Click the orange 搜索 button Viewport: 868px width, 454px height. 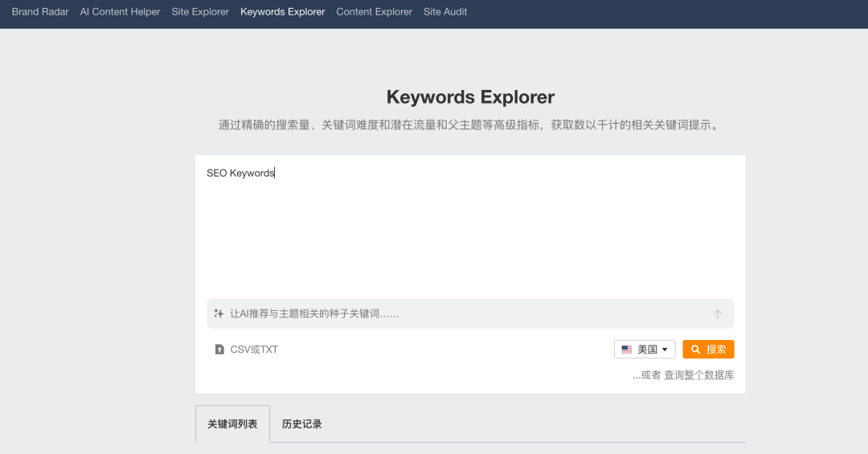tap(708, 350)
